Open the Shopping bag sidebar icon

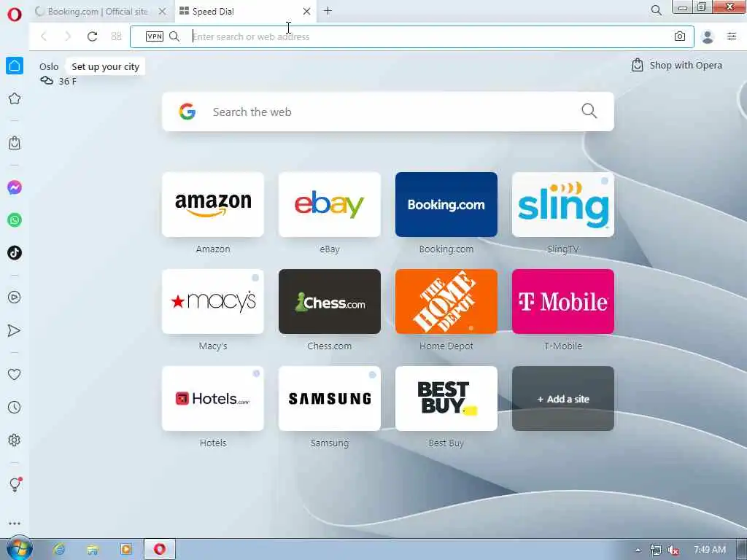(15, 143)
